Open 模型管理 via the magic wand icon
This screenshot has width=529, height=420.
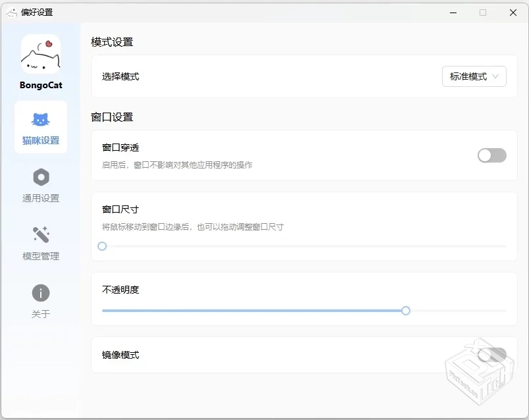pyautogui.click(x=42, y=235)
